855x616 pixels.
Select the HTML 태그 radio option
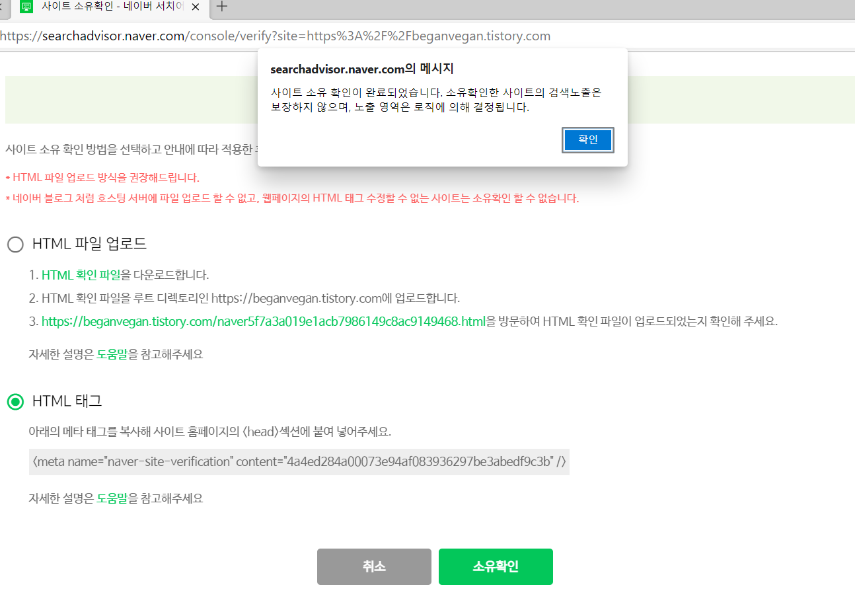15,401
